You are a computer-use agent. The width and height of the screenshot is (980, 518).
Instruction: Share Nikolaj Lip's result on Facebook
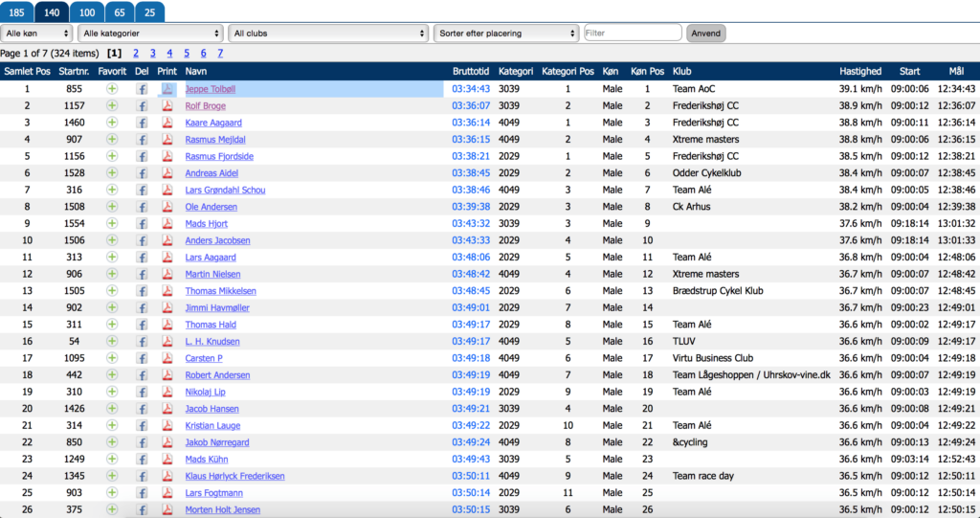click(142, 392)
